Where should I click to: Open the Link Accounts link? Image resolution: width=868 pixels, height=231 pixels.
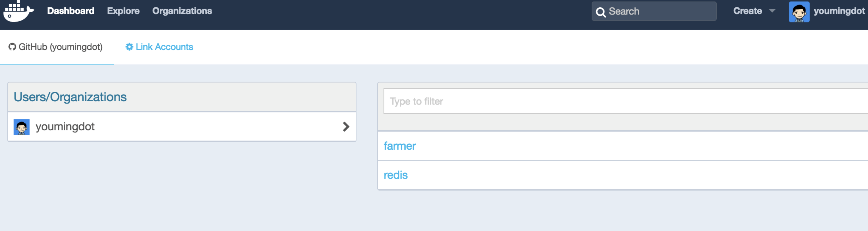point(164,47)
